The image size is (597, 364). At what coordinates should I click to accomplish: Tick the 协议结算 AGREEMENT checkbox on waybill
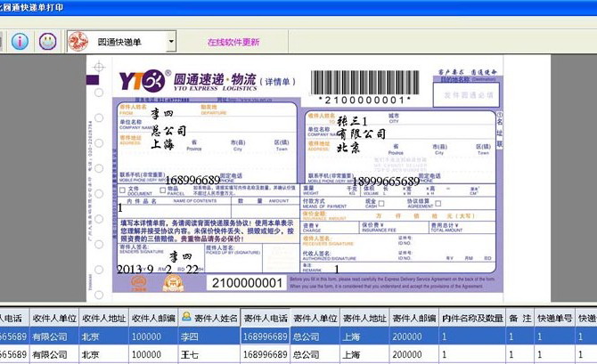(x=438, y=204)
